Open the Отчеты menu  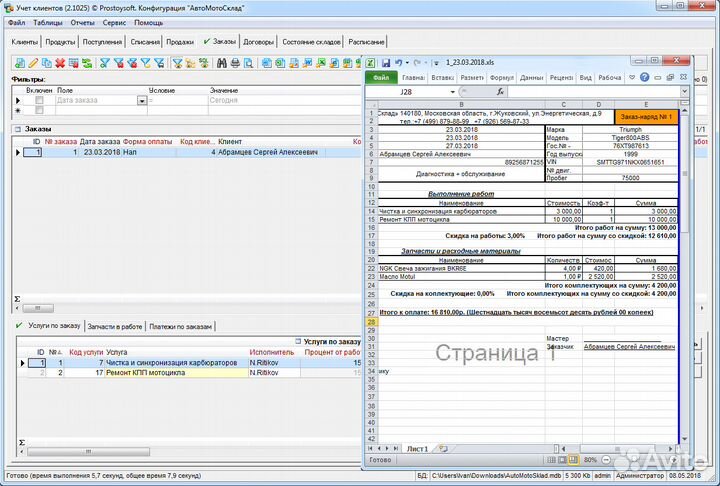82,22
